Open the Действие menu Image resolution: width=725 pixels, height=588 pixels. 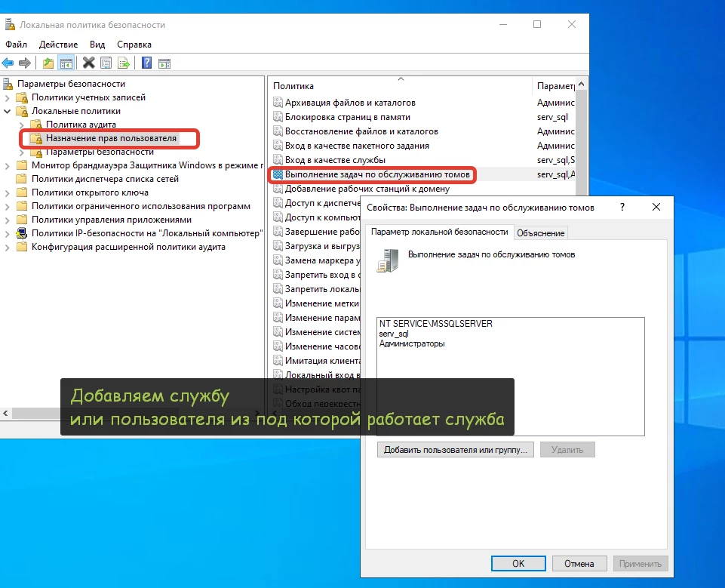[58, 45]
